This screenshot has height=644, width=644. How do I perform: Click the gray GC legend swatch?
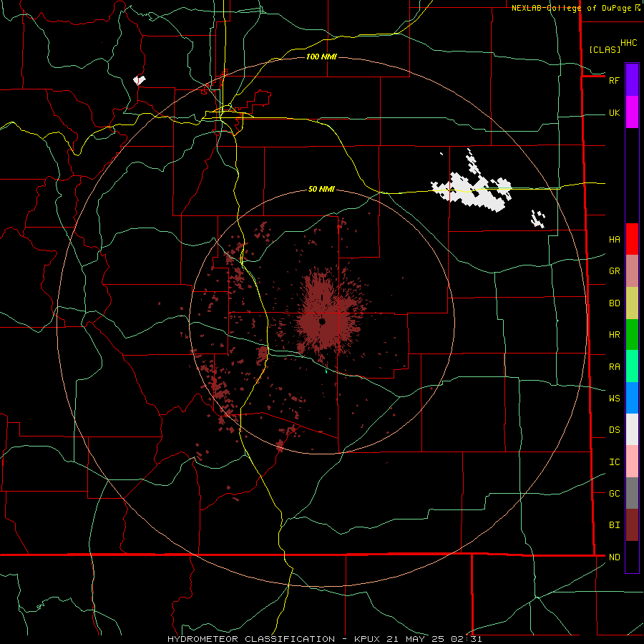tap(632, 493)
